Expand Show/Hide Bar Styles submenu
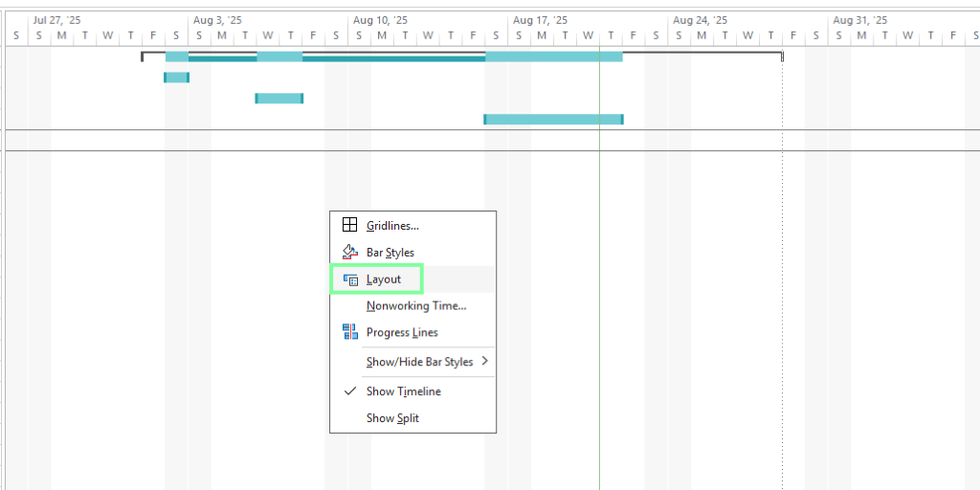This screenshot has height=490, width=980. click(412, 362)
